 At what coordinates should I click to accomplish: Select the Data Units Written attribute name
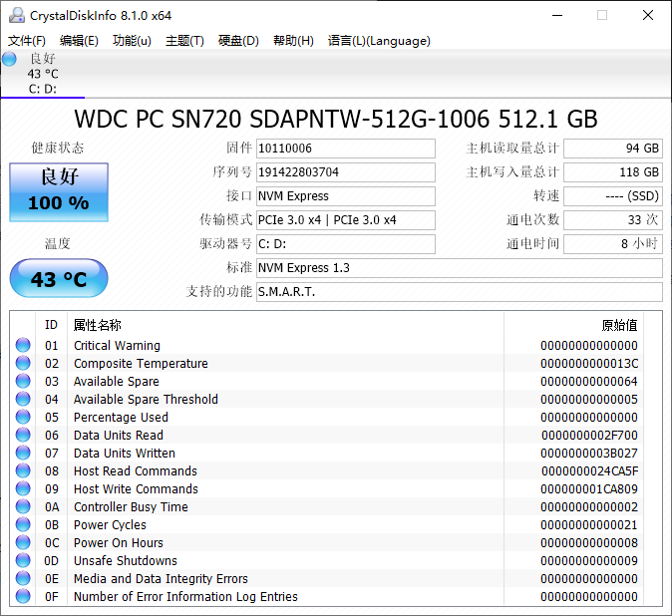125,454
